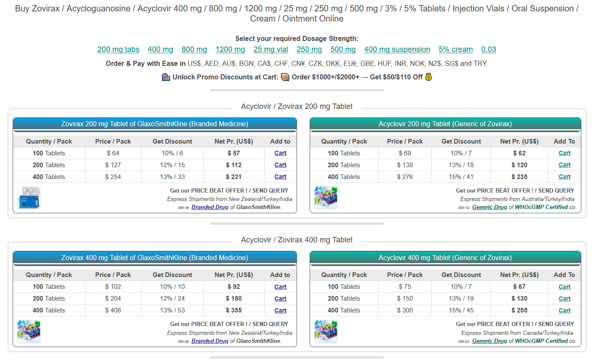Add 100 generic Acyclovir 200 mg tablets to cart
The height and width of the screenshot is (364, 594).
(x=564, y=153)
